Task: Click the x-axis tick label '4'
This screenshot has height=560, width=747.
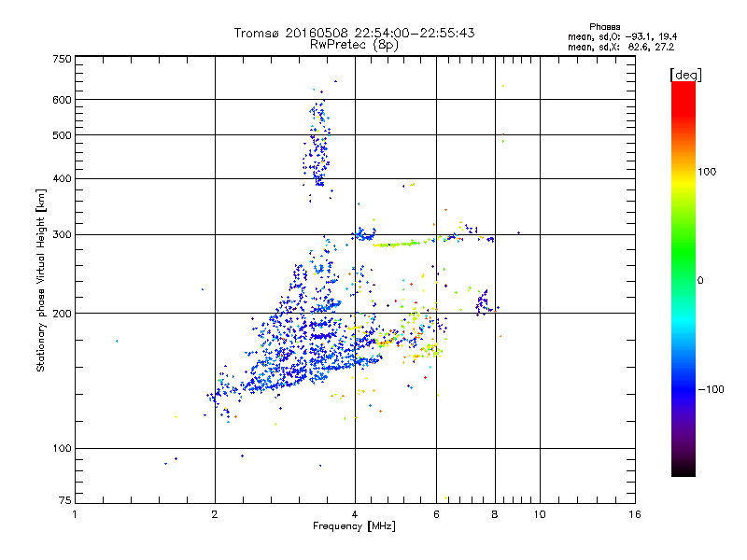Action: point(355,514)
